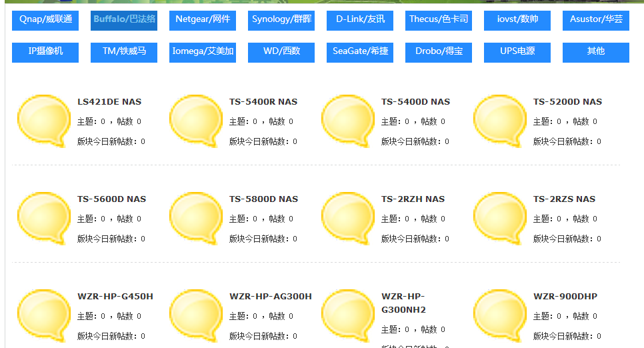Open the WZR-HP-G450H bubble icon

44,315
